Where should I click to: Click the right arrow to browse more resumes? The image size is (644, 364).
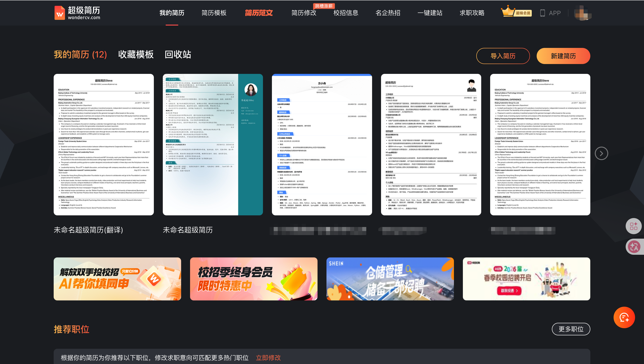(602, 153)
